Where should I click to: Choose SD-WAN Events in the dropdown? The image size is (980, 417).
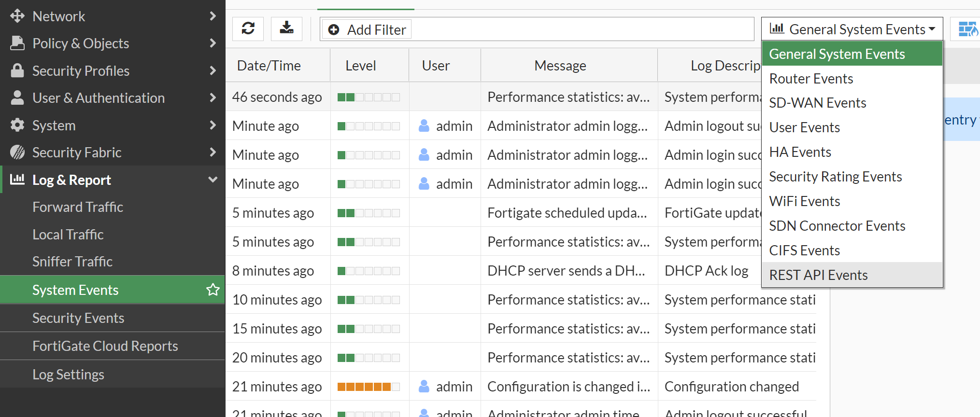point(817,103)
